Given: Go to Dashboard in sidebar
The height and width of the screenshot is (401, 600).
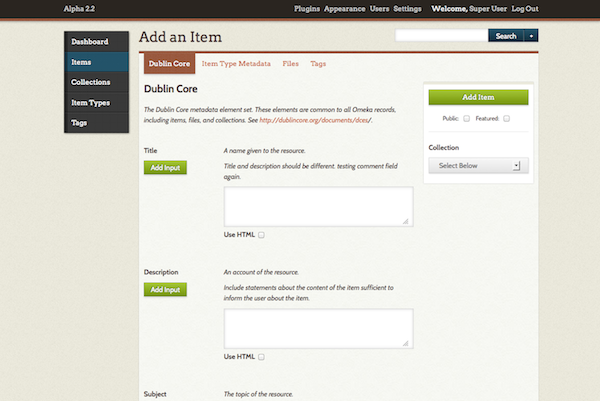Looking at the screenshot, I should click(96, 41).
